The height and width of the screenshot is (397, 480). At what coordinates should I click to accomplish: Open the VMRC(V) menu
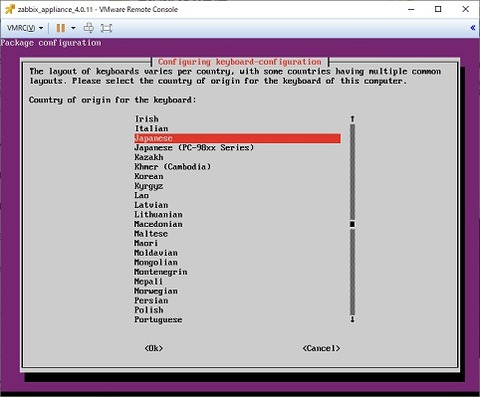(25, 28)
